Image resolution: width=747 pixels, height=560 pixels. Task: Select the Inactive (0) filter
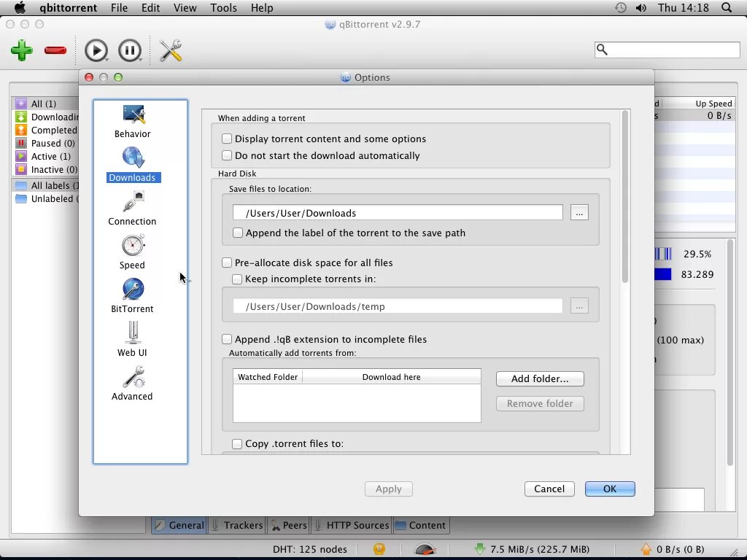click(x=46, y=169)
